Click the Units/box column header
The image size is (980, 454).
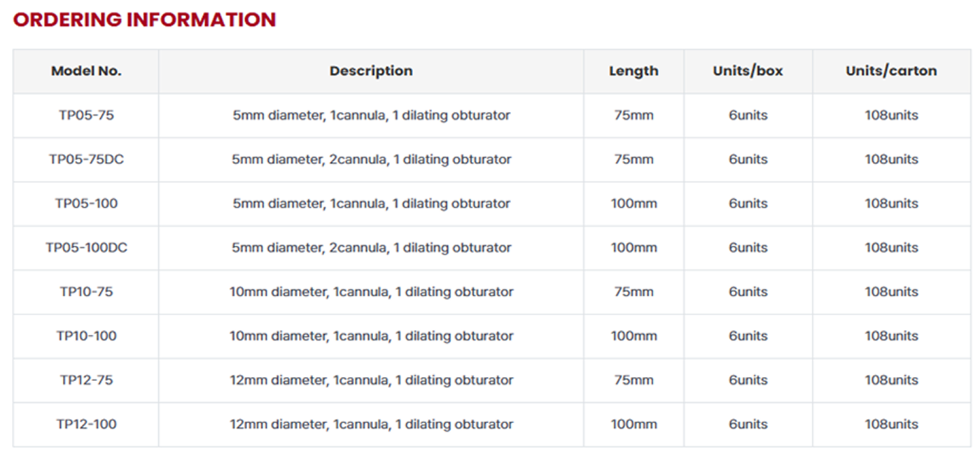pos(748,71)
